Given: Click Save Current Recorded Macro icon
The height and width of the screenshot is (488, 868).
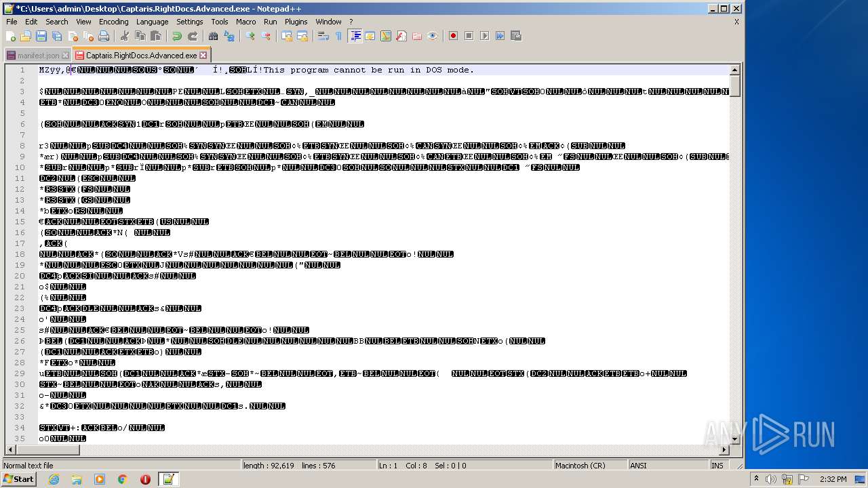Looking at the screenshot, I should [x=515, y=36].
